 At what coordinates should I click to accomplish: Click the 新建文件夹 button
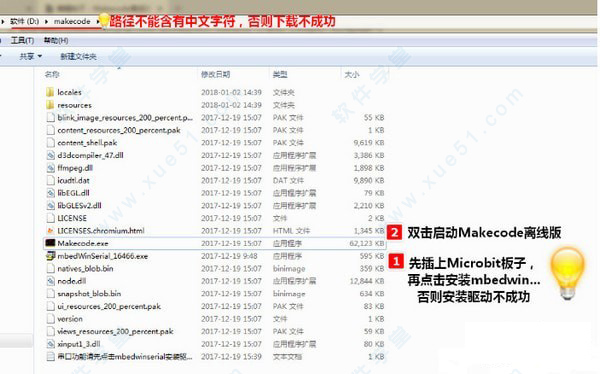pyautogui.click(x=78, y=56)
